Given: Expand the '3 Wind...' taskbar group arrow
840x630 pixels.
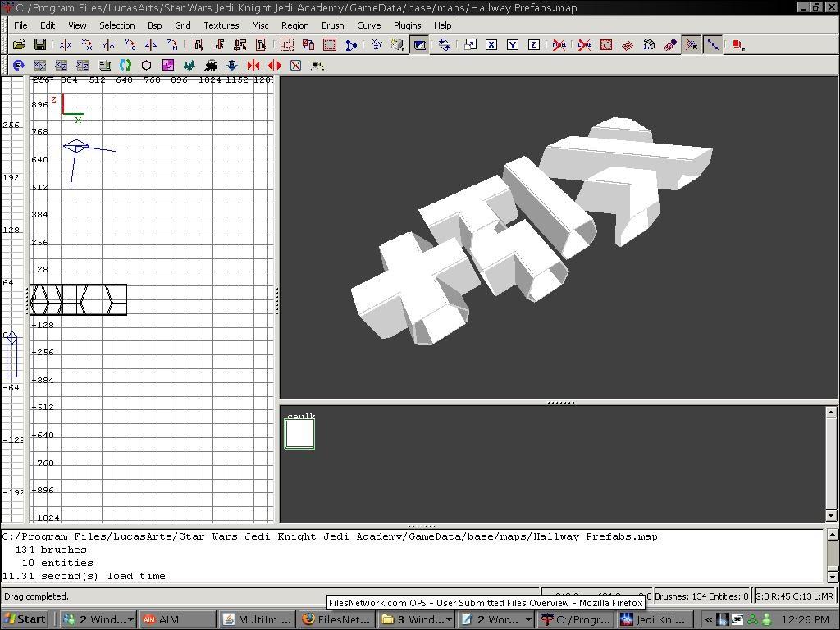Looking at the screenshot, I should (x=450, y=619).
